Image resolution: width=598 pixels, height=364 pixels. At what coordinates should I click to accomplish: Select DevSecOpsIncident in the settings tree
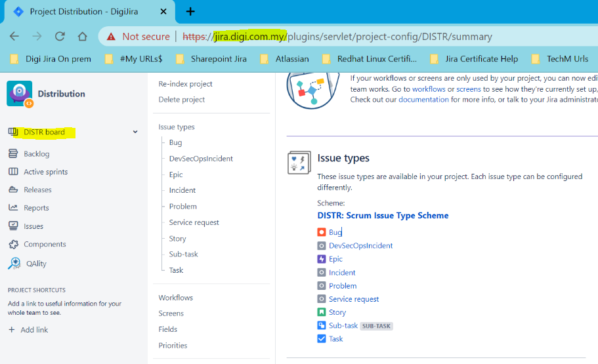pyautogui.click(x=201, y=159)
